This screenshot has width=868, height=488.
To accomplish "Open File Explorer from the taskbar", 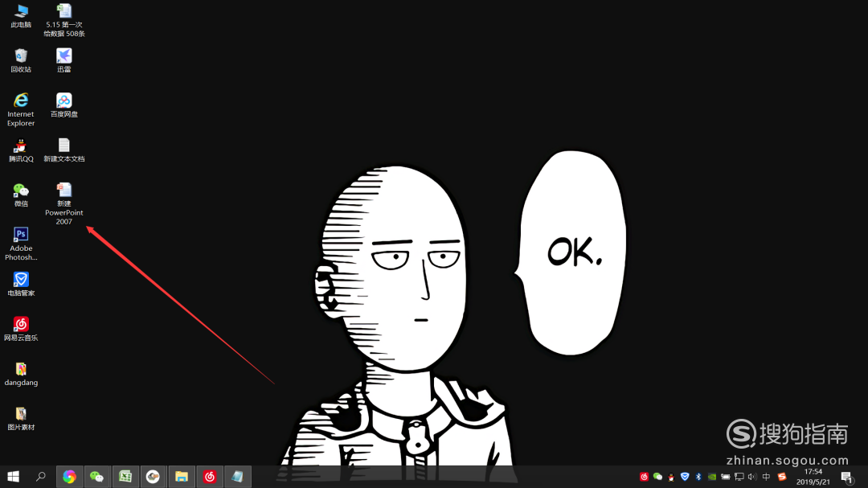I will 182,477.
